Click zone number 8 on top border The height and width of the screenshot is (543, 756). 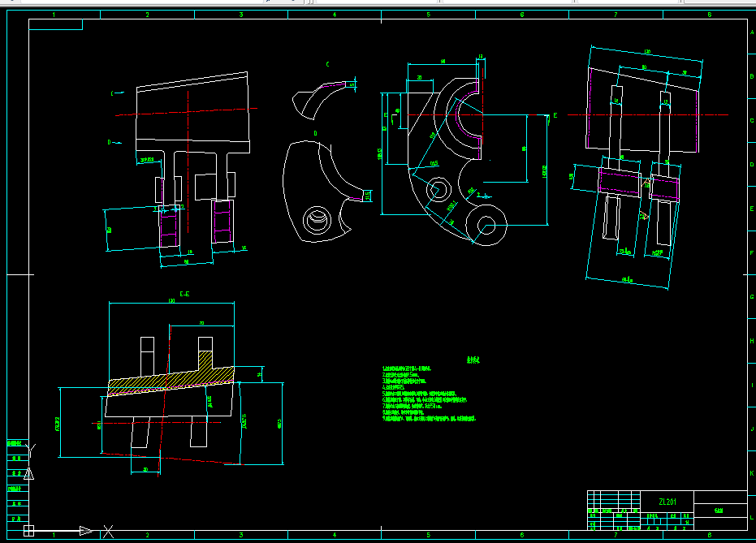tap(709, 15)
